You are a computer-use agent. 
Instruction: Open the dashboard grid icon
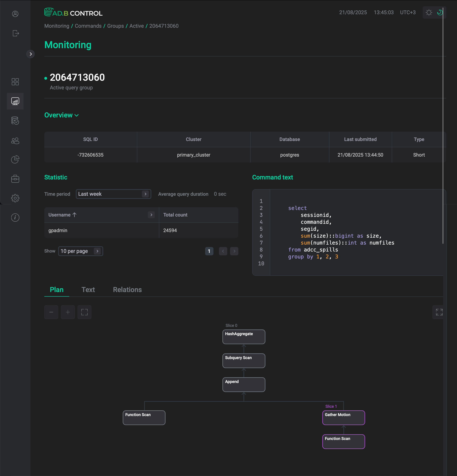tap(15, 82)
